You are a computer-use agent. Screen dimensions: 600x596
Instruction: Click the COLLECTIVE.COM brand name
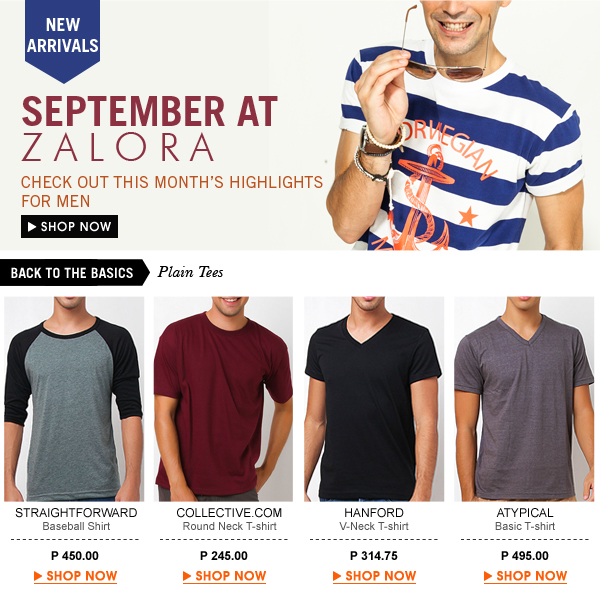point(229,513)
